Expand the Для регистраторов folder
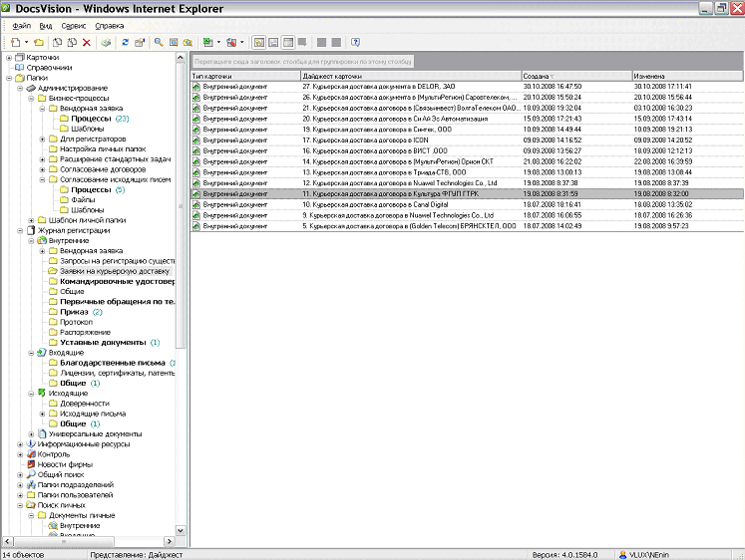The image size is (745, 560). pos(42,139)
